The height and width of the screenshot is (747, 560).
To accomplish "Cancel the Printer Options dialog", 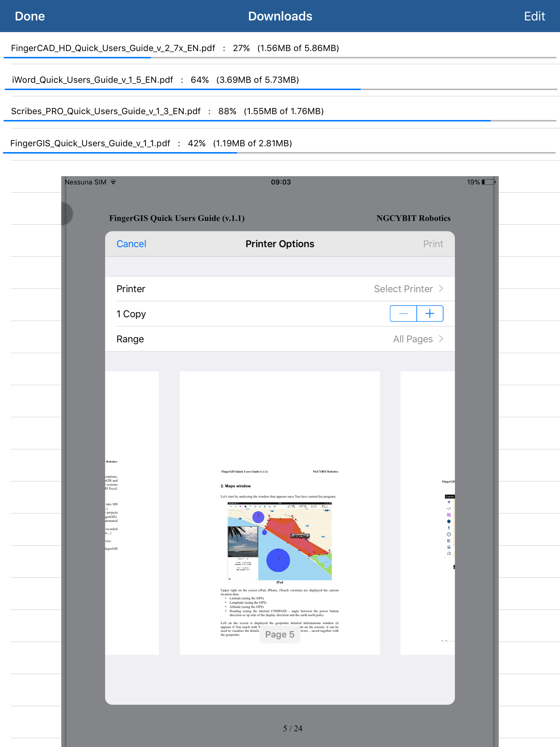I will click(x=131, y=244).
